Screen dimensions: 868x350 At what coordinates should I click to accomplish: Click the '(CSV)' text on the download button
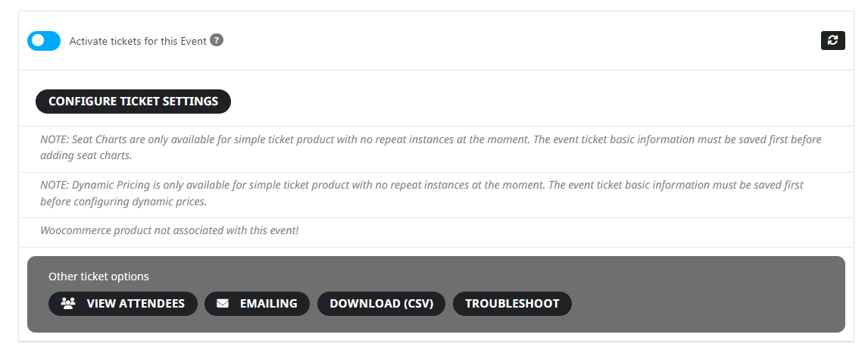tap(418, 304)
